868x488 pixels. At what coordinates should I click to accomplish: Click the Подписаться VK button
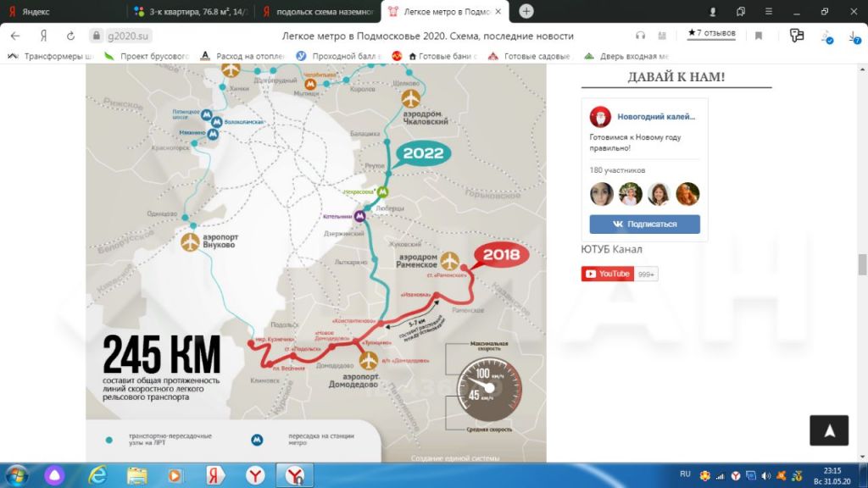[644, 224]
